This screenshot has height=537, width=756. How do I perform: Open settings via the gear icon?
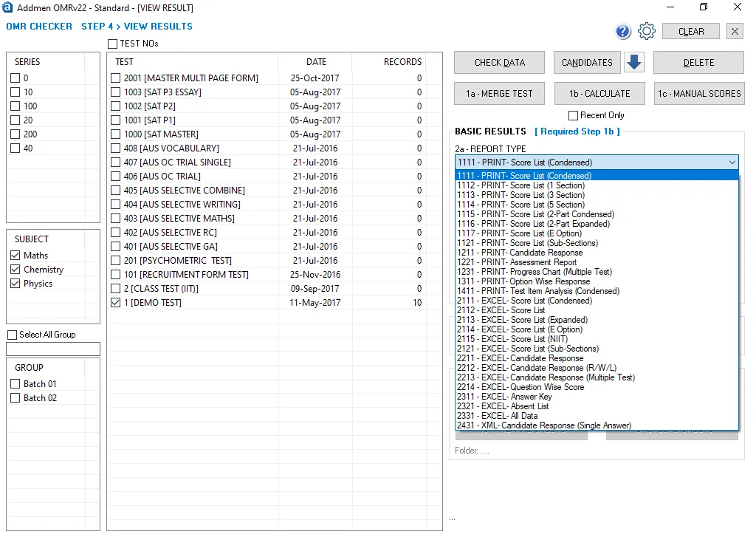647,31
